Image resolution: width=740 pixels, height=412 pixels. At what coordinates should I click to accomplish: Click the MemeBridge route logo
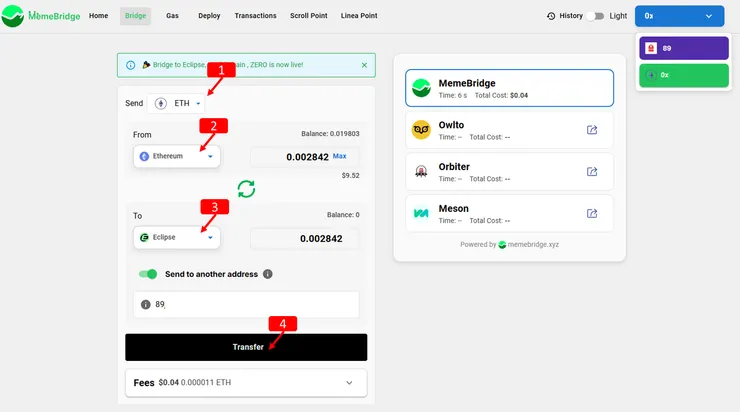[421, 88]
